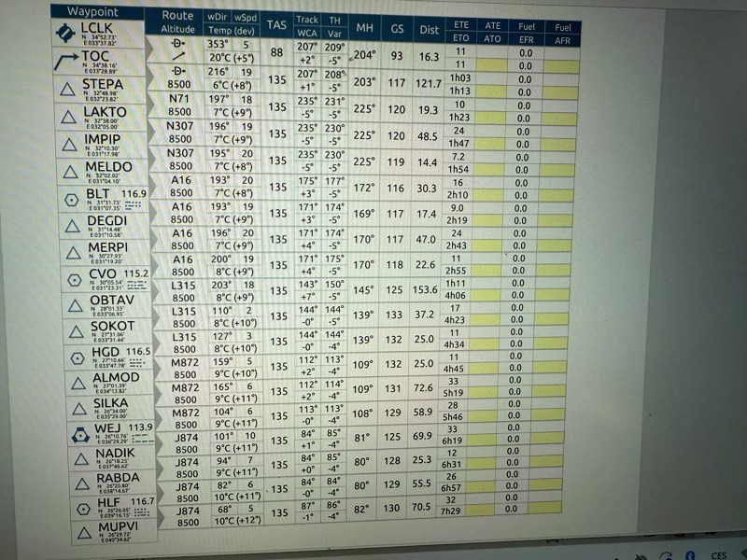
Task: Click the yellow ATO field beside ETO 1h13
Action: point(493,91)
